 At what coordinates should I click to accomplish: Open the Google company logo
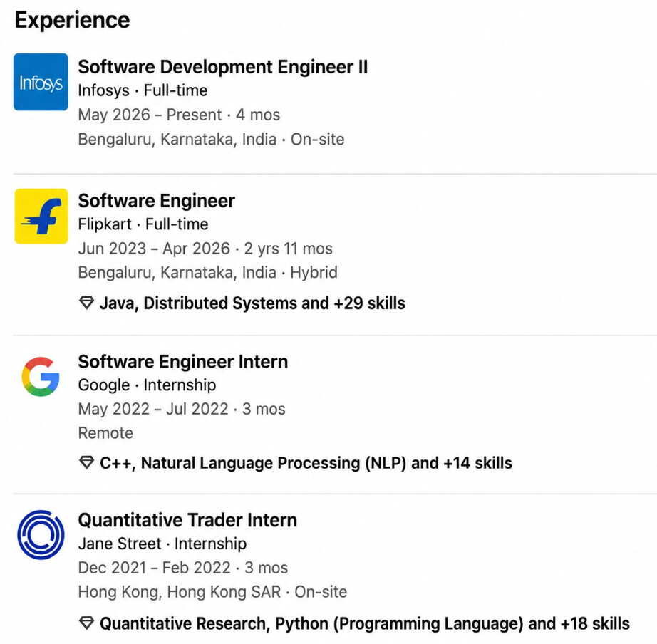(x=41, y=377)
